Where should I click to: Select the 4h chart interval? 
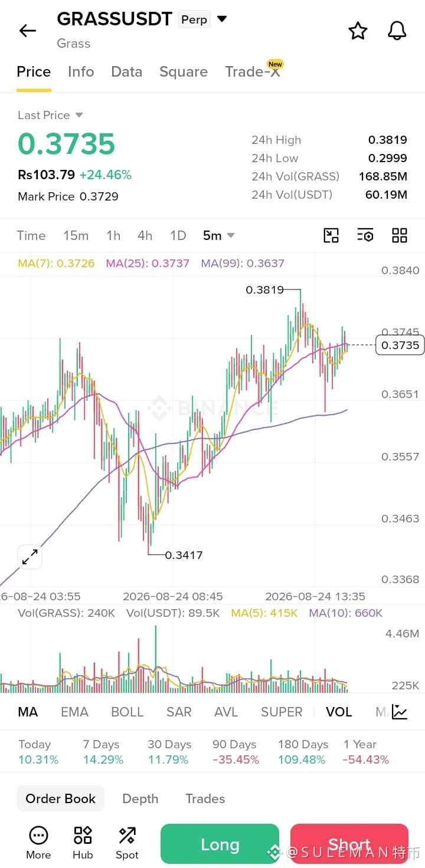coord(145,236)
